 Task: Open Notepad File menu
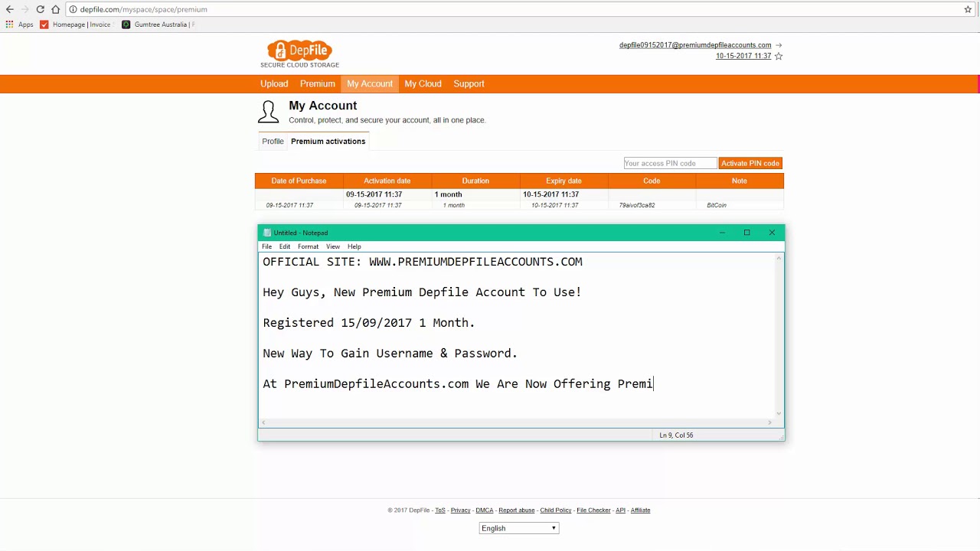coord(267,246)
